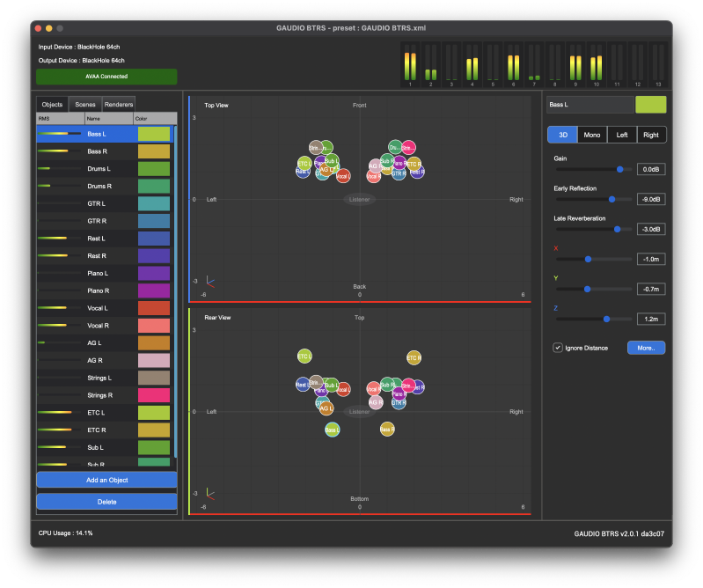Select the Sub L row
This screenshot has width=703, height=588.
click(x=105, y=448)
